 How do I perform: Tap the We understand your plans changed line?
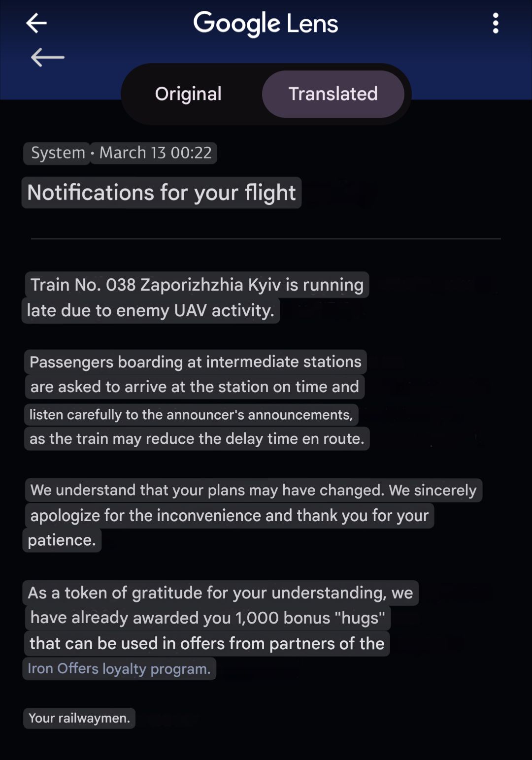253,490
